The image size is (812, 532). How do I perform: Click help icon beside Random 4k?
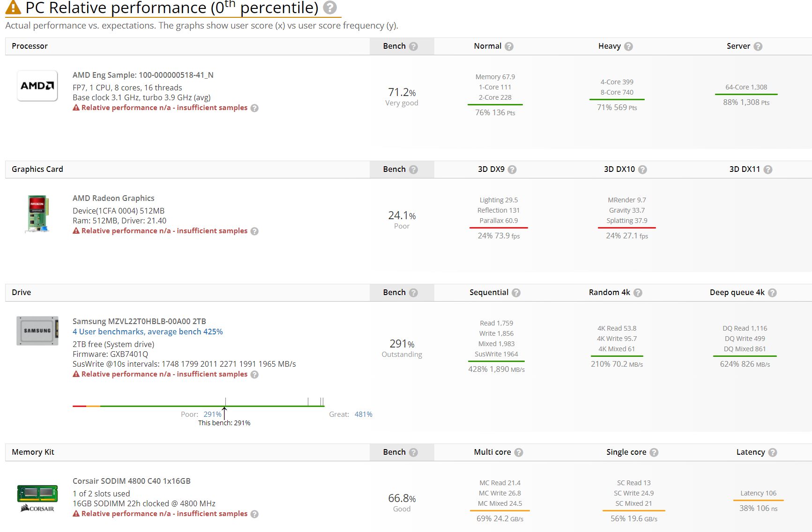(638, 293)
